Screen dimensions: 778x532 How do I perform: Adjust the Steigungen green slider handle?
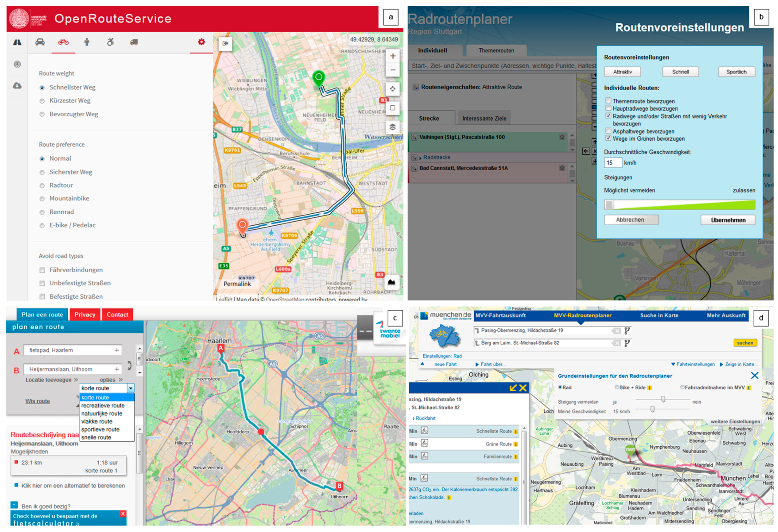click(609, 205)
